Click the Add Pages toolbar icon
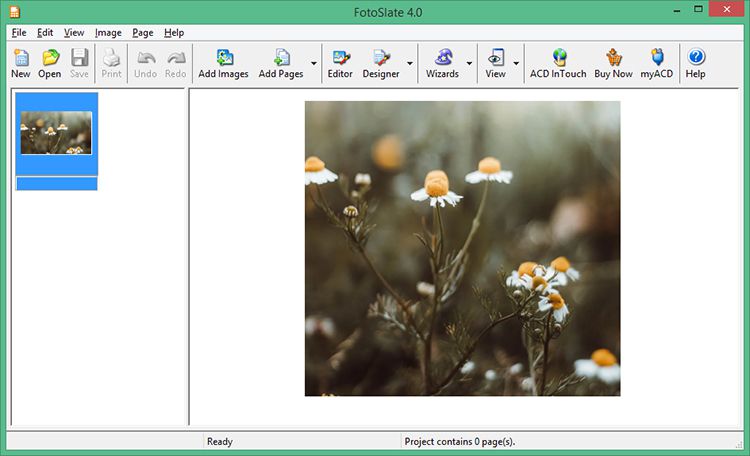The image size is (750, 456). (x=281, y=63)
